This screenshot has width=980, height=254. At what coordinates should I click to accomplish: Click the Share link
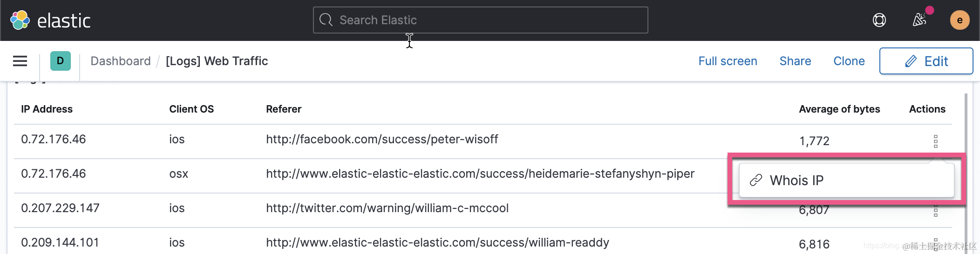click(795, 61)
